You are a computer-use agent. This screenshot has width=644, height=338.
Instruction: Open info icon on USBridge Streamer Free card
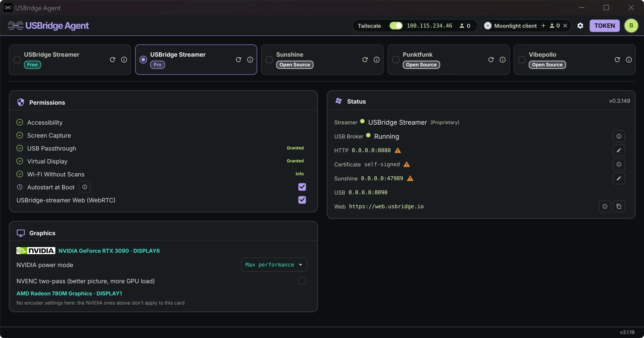[x=124, y=60]
